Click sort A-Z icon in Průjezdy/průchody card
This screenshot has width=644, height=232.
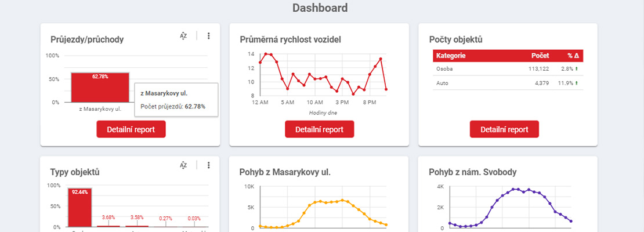point(183,36)
